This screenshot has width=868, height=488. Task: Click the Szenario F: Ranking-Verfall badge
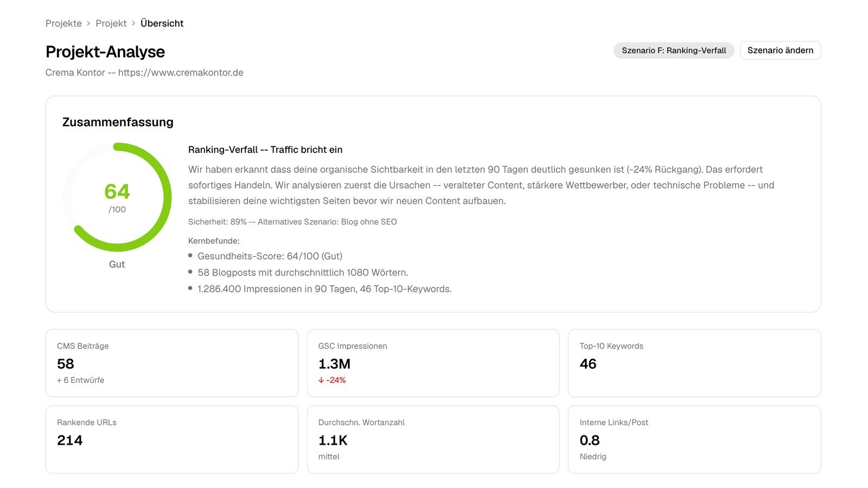click(x=674, y=50)
